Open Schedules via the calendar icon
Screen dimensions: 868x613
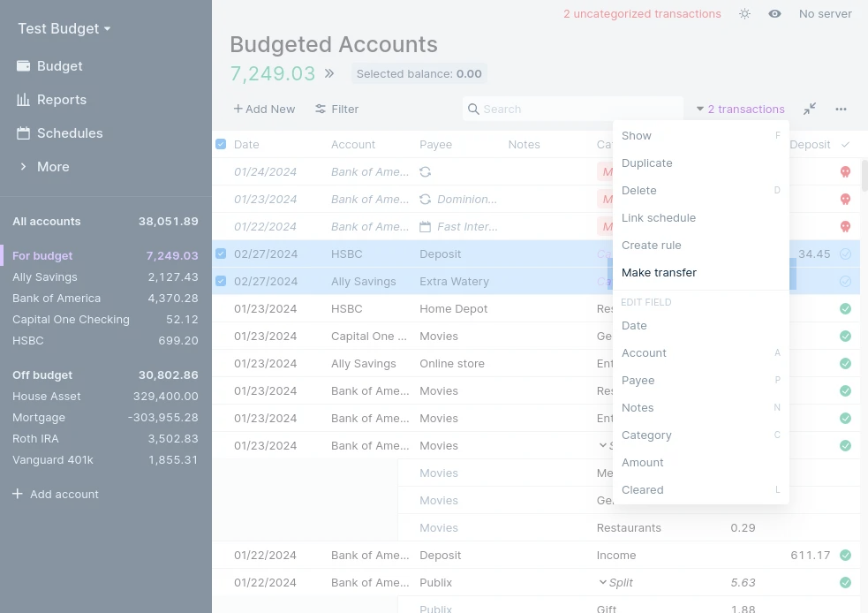(x=23, y=133)
